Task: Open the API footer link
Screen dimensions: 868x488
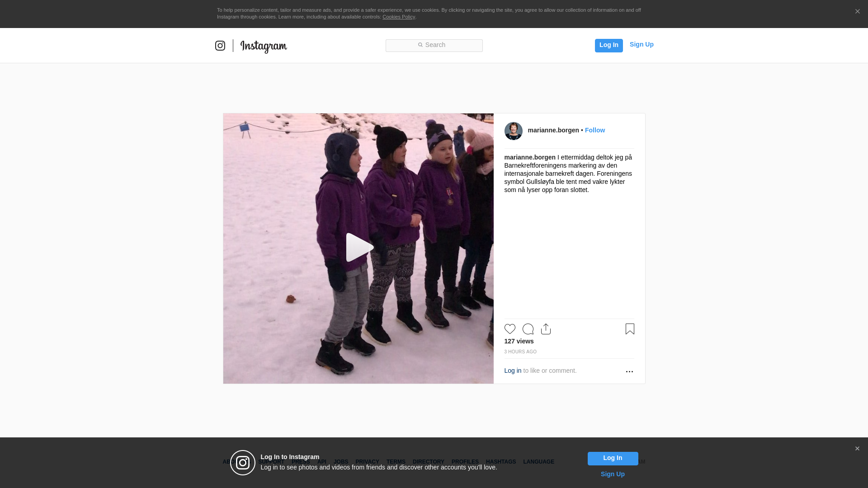Action: pyautogui.click(x=322, y=462)
